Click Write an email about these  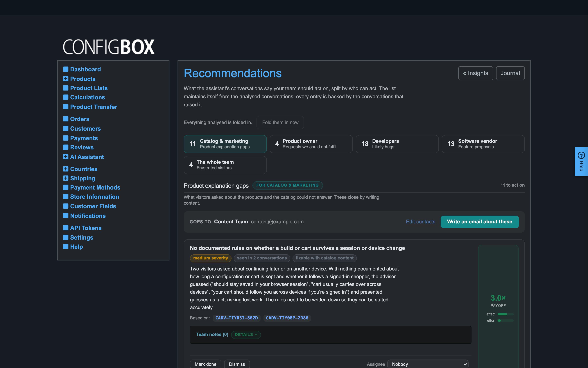coord(480,222)
